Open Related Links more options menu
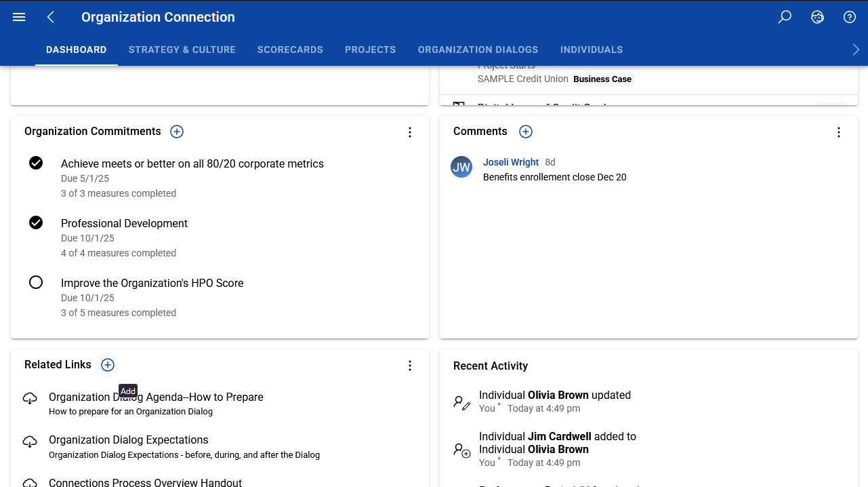868x487 pixels. pos(410,366)
